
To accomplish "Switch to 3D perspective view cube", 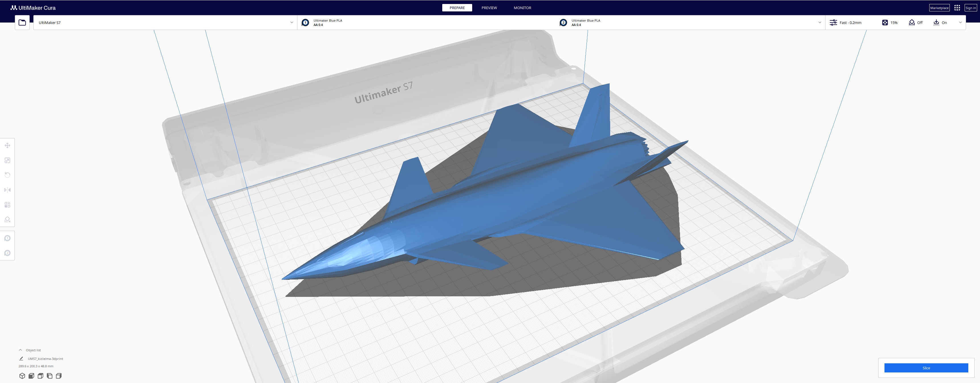I will 22,376.
